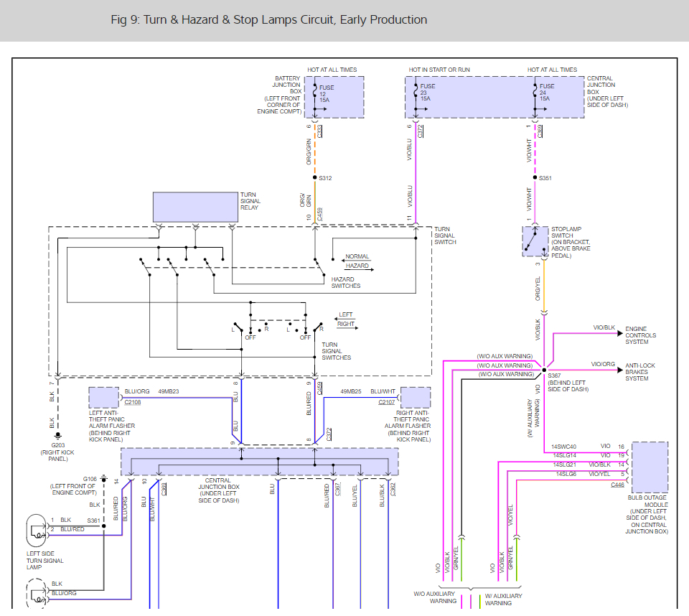Click the Hazard Switches label
This screenshot has height=616, width=689.
pyautogui.click(x=346, y=282)
